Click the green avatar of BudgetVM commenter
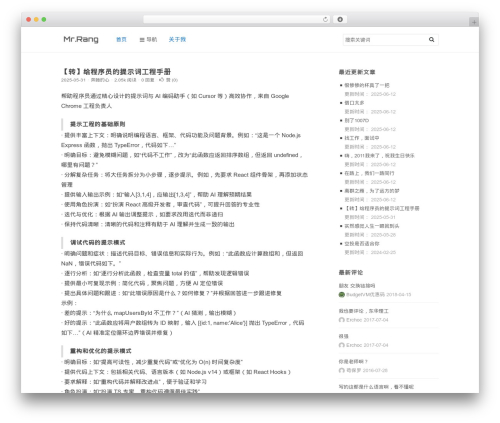Image resolution: width=500 pixels, height=423 pixels. click(342, 295)
